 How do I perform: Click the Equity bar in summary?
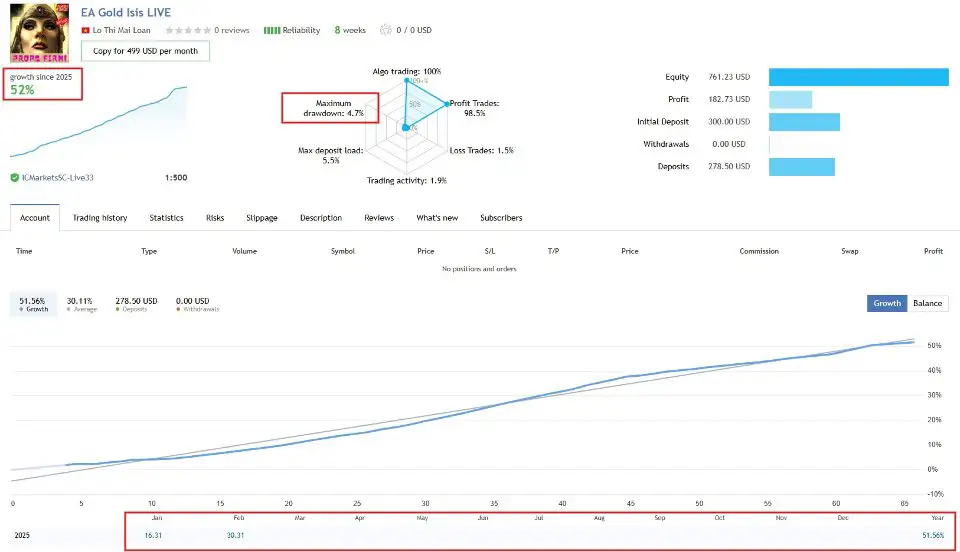pyautogui.click(x=858, y=77)
